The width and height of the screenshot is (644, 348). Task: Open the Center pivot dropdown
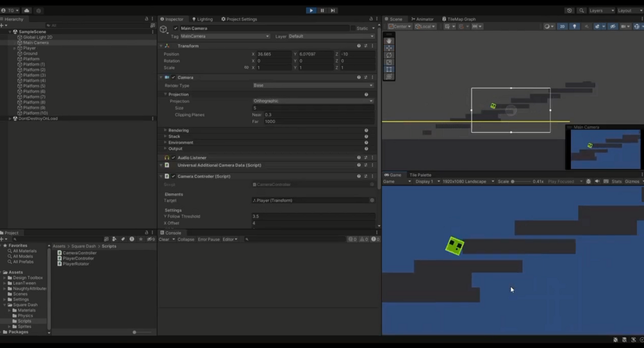click(x=400, y=26)
